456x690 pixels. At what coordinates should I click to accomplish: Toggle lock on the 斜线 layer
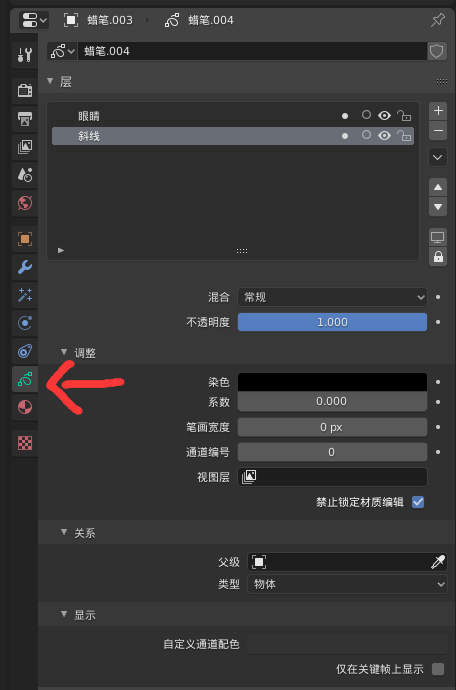404,136
